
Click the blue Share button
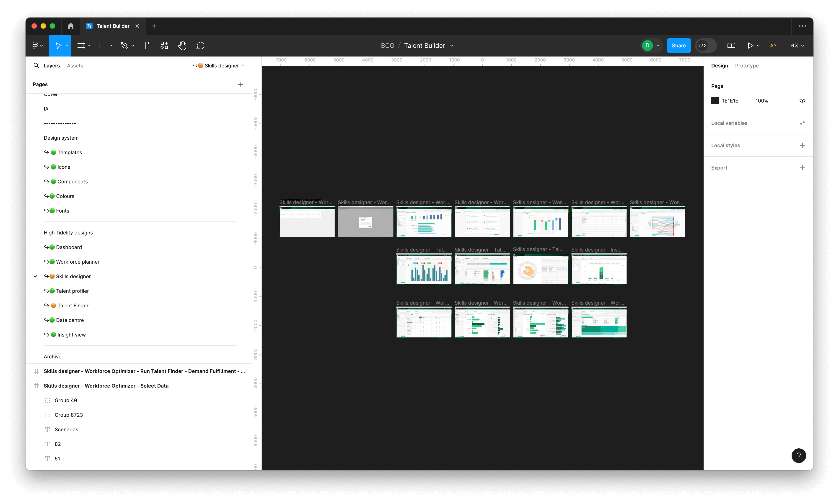[678, 46]
